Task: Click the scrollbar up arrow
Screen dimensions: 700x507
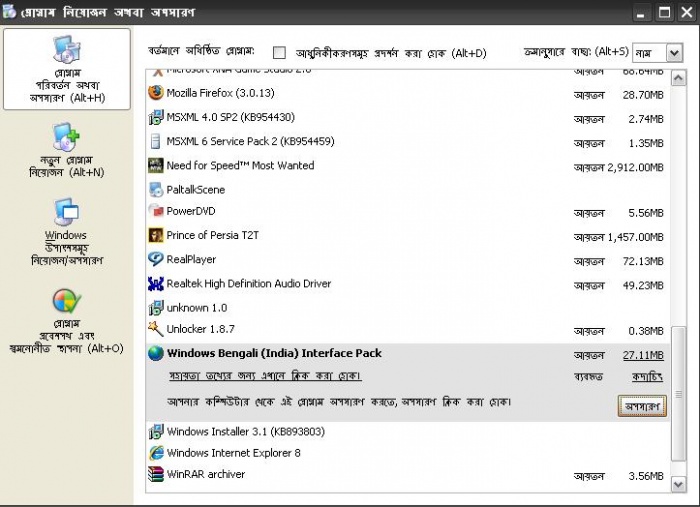Action: point(679,79)
